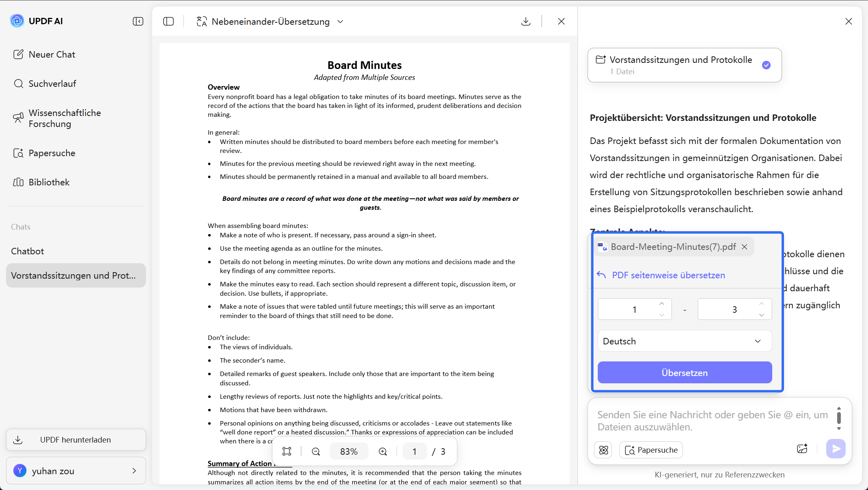This screenshot has height=490, width=868.
Task: Zoom out the PDF document
Action: (316, 451)
